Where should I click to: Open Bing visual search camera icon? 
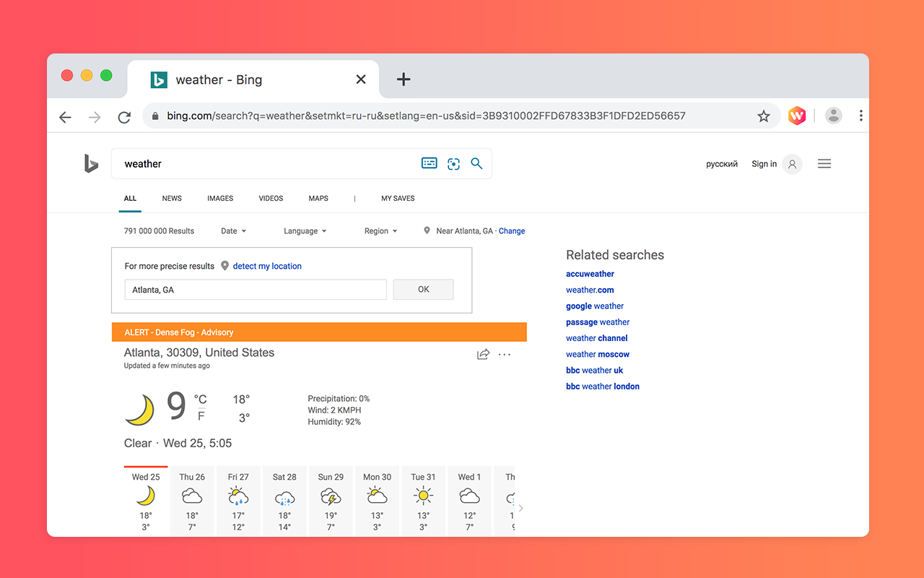click(x=453, y=163)
